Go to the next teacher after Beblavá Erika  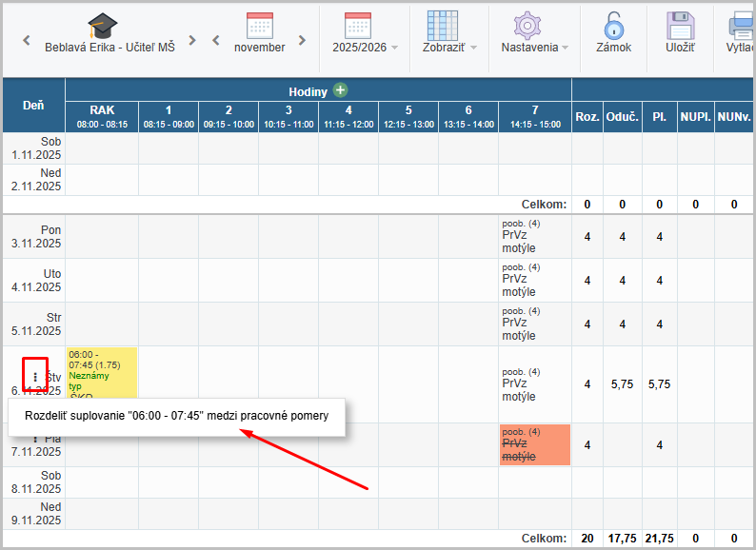click(x=193, y=41)
